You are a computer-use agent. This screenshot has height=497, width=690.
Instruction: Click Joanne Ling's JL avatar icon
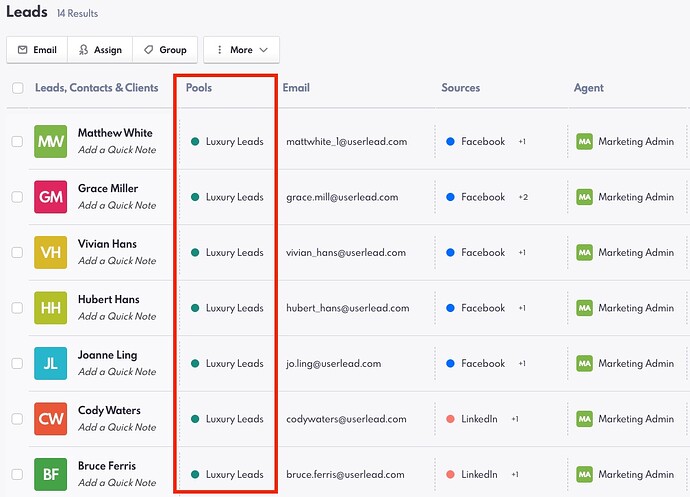tap(50, 364)
